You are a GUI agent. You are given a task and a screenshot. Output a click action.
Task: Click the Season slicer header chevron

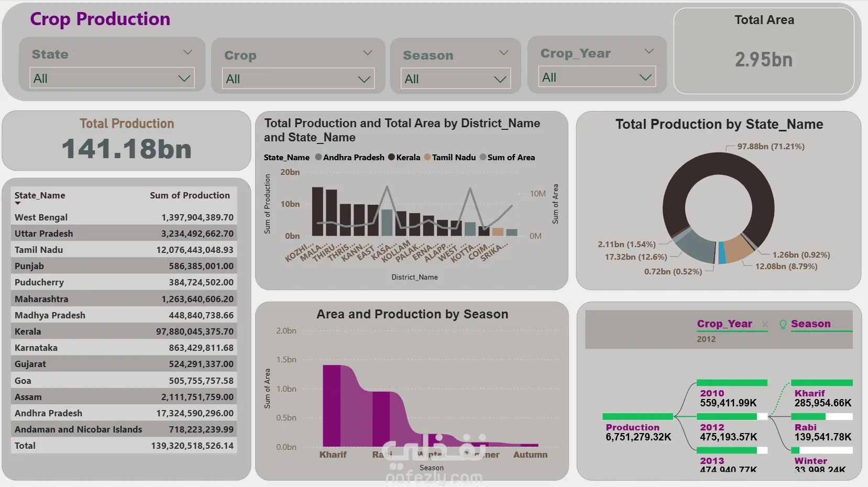click(x=503, y=53)
